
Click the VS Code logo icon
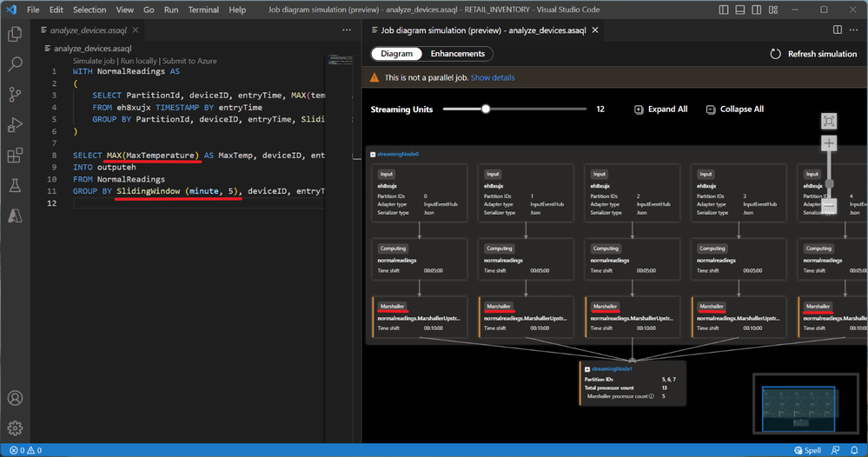(x=11, y=10)
